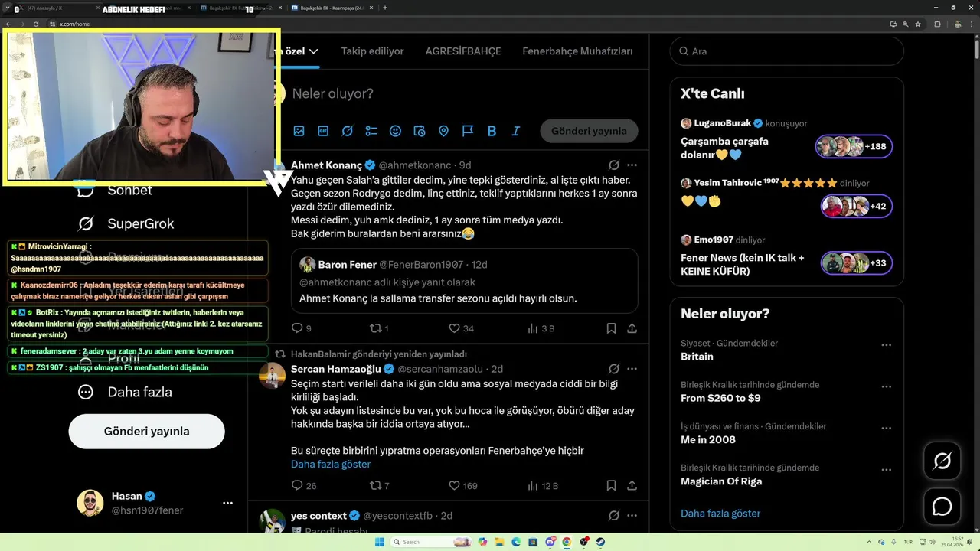Click Gönderi yayınla button in composer

(589, 131)
